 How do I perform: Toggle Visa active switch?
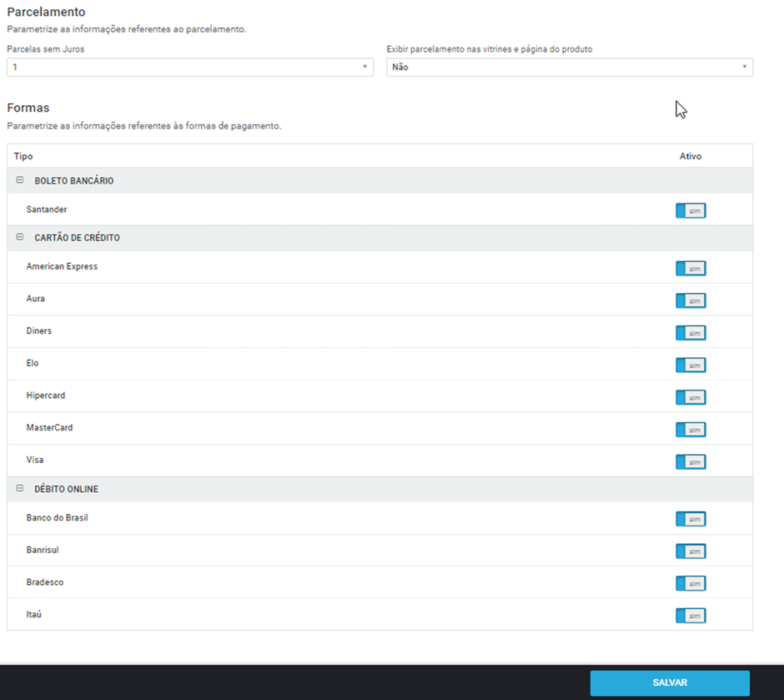click(691, 462)
